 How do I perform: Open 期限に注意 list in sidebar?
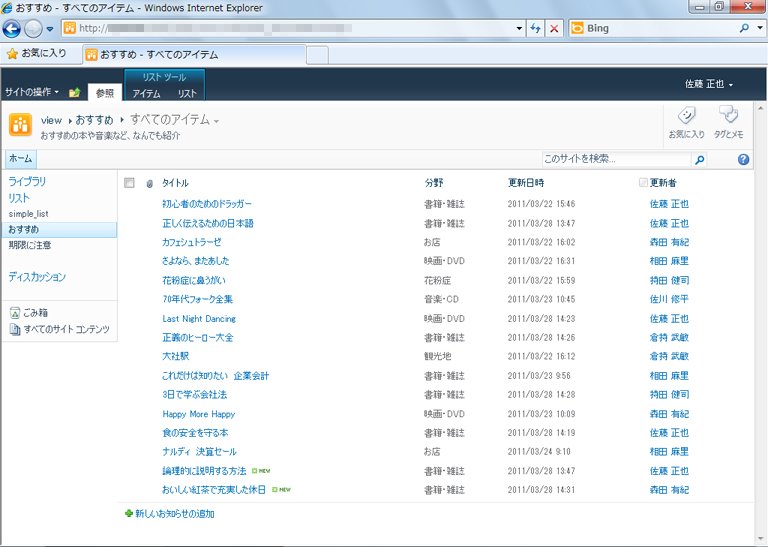[x=30, y=245]
